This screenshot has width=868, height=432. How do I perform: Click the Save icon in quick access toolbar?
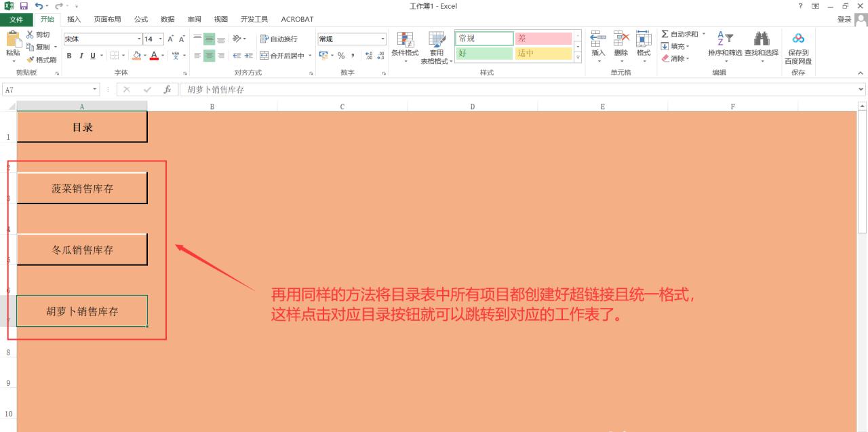pyautogui.click(x=23, y=6)
